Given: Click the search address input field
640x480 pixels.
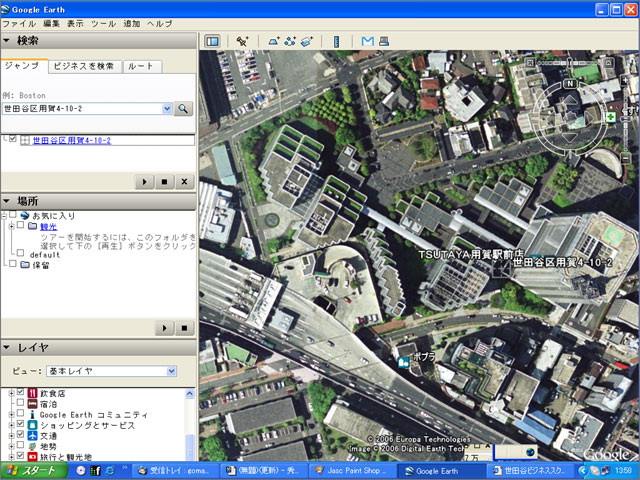Looking at the screenshot, I should point(82,109).
